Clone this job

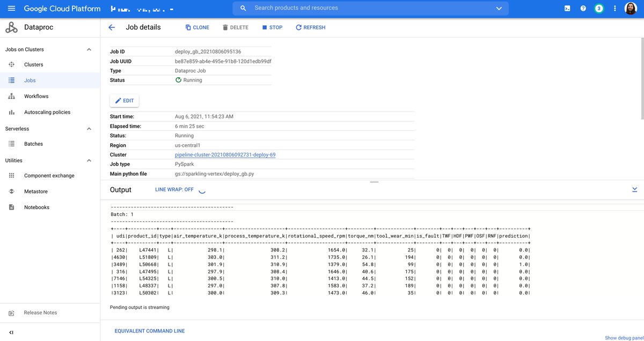pos(197,27)
